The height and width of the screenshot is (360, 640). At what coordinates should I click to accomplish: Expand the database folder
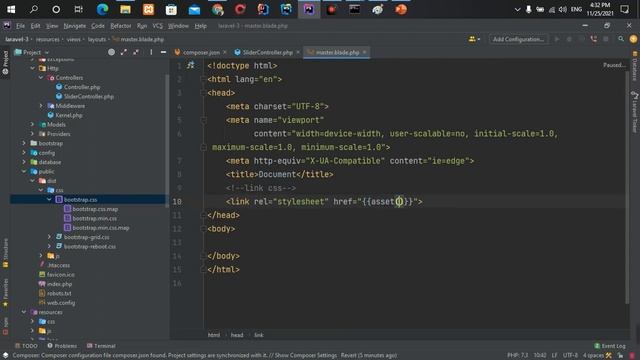pyautogui.click(x=24, y=162)
